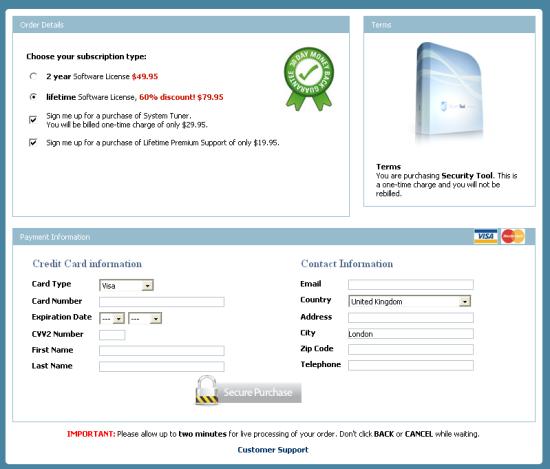Open the expiration year dropdown
Viewport: 550px width, 469px height.
(145, 319)
